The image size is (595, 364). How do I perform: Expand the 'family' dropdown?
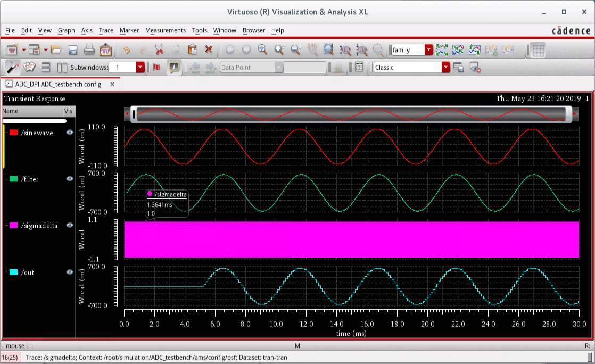tap(429, 50)
